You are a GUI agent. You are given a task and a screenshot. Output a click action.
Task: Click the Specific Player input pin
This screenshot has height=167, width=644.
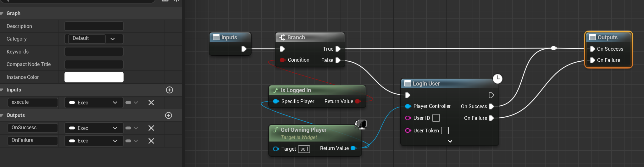[276, 101]
